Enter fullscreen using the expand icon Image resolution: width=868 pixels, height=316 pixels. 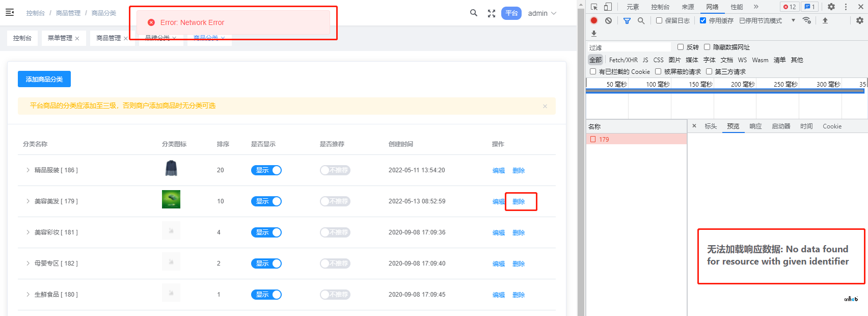(x=492, y=13)
